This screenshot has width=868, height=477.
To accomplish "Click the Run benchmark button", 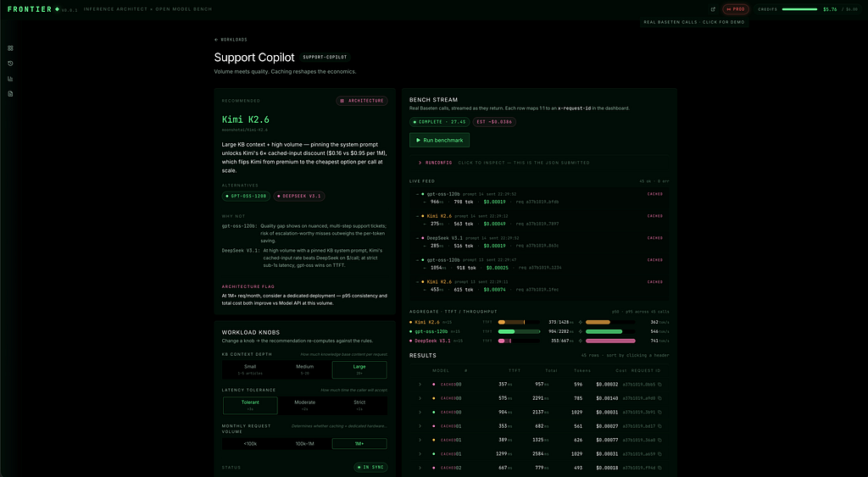I will click(x=440, y=140).
